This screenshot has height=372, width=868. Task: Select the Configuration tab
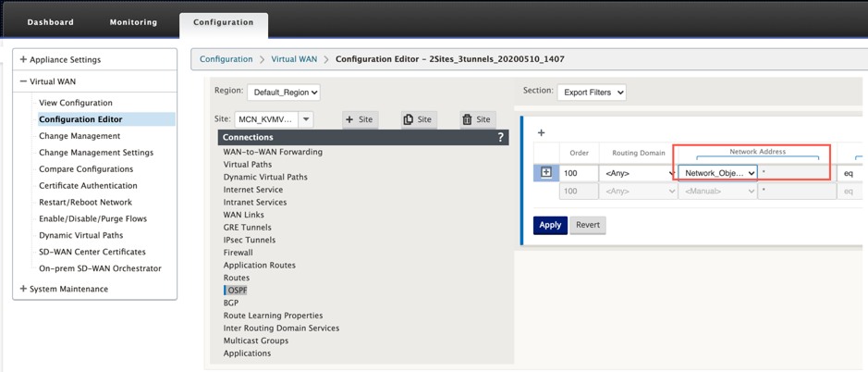coord(224,23)
